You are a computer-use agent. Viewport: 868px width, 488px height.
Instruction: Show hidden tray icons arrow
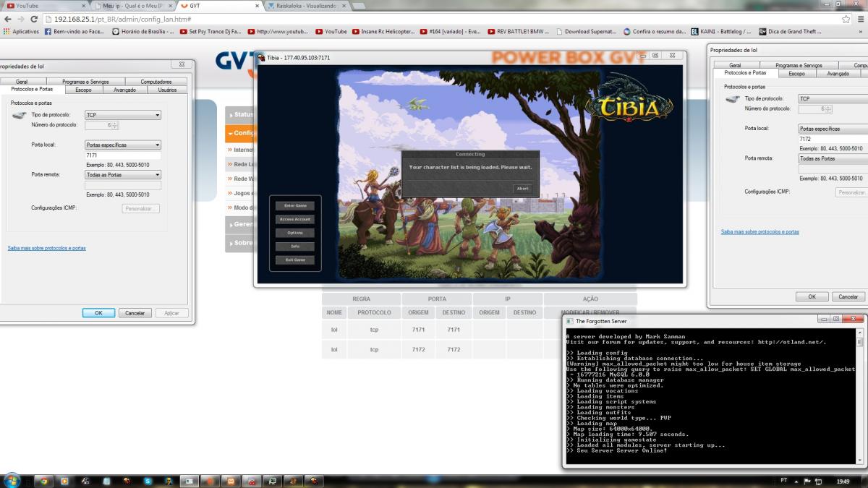click(x=796, y=481)
